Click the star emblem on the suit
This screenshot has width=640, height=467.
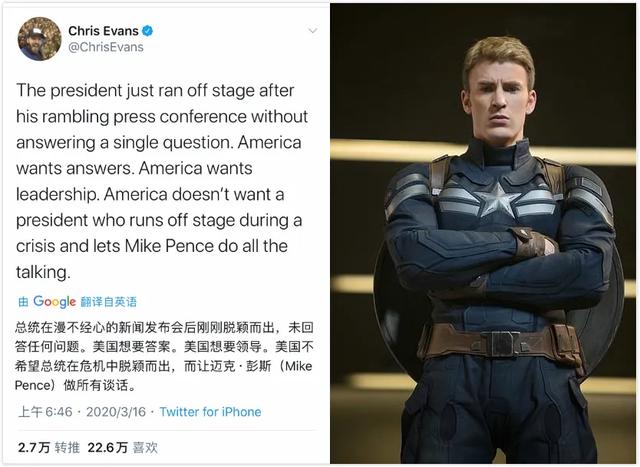pyautogui.click(x=497, y=200)
